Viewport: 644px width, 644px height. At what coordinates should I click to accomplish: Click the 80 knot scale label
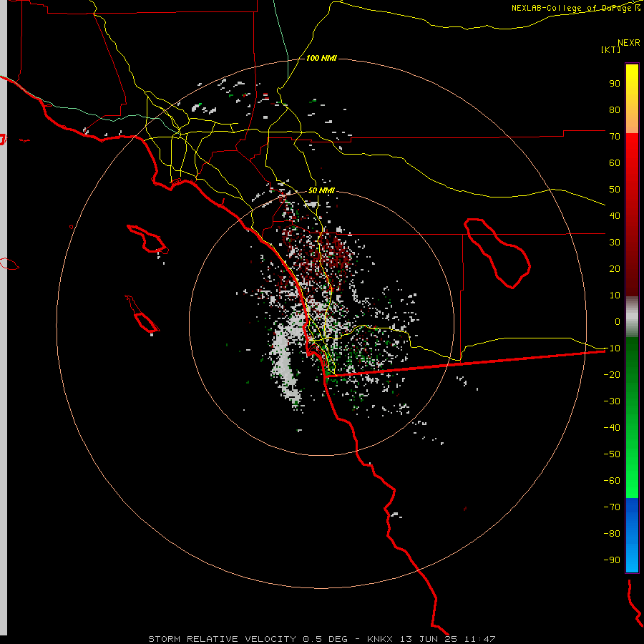click(615, 109)
